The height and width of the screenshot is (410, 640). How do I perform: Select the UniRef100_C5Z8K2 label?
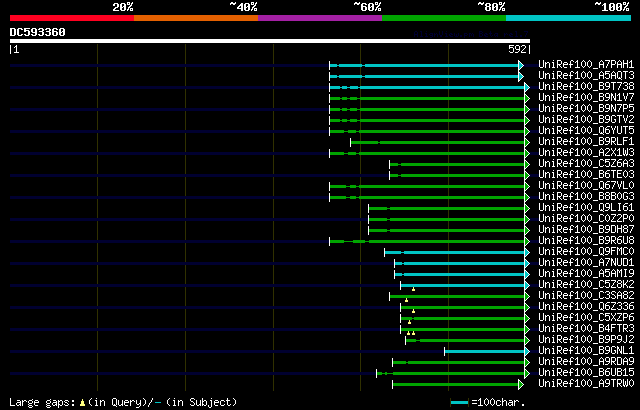[586, 285]
